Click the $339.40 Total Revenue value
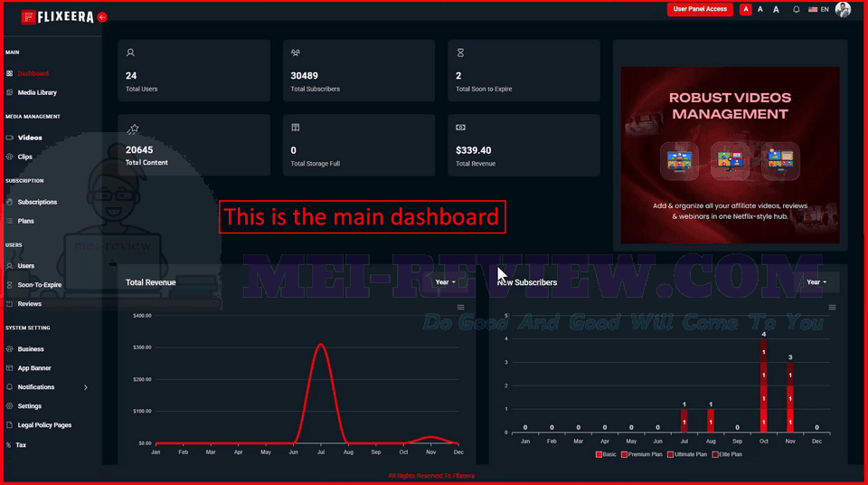This screenshot has width=868, height=485. coord(473,150)
